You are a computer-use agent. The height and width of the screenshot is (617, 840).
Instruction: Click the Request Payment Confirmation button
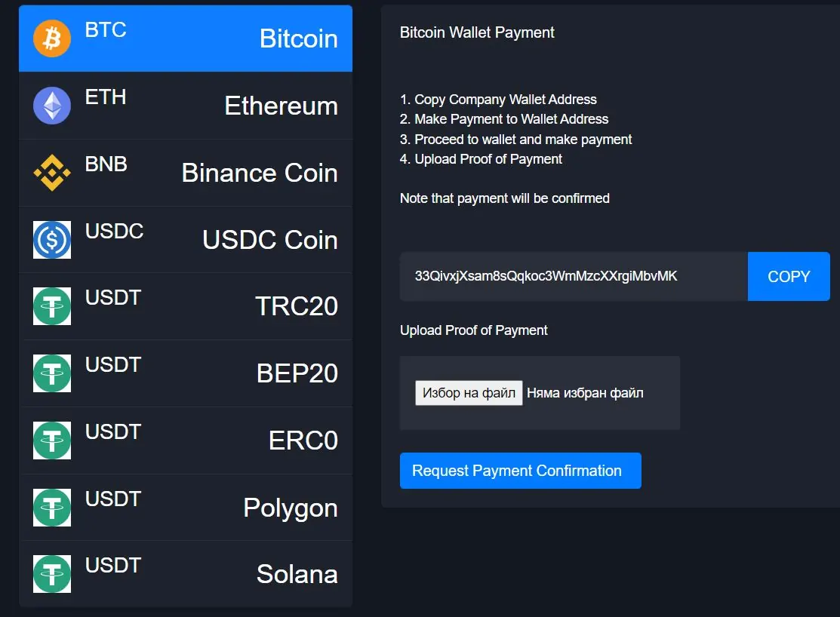(520, 471)
